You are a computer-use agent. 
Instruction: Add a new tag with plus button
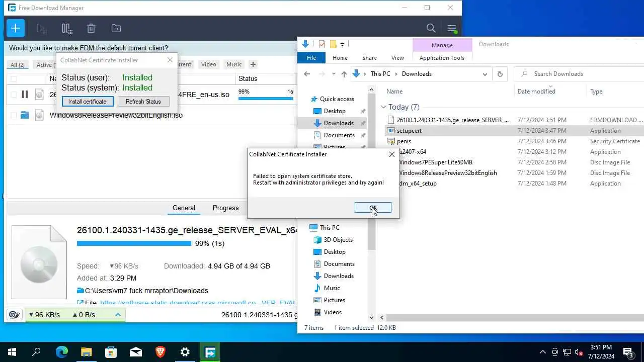click(253, 64)
